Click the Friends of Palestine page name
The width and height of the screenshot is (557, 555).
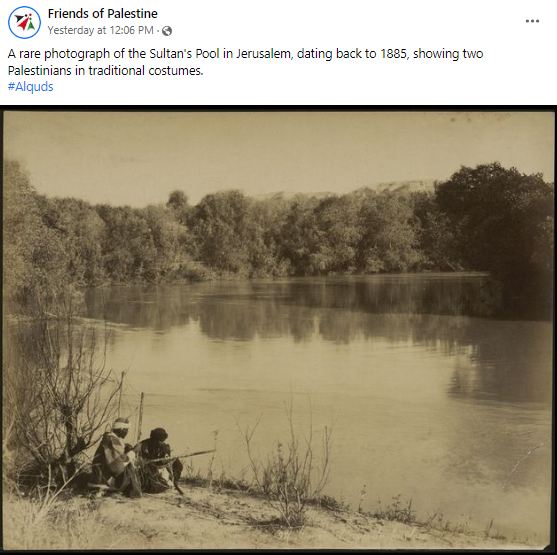[x=102, y=14]
